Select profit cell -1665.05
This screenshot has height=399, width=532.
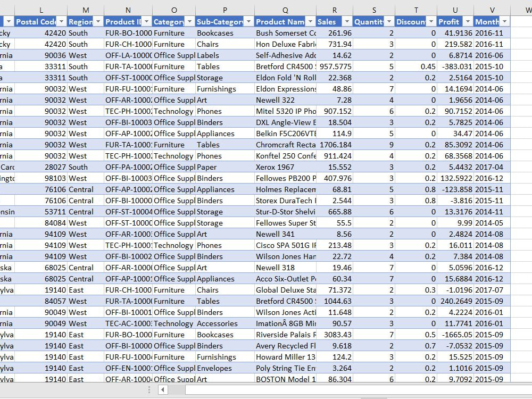pos(455,335)
